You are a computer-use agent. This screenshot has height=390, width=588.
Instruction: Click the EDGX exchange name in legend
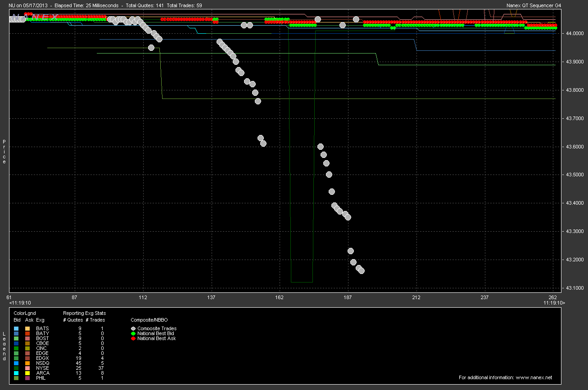click(x=42, y=359)
